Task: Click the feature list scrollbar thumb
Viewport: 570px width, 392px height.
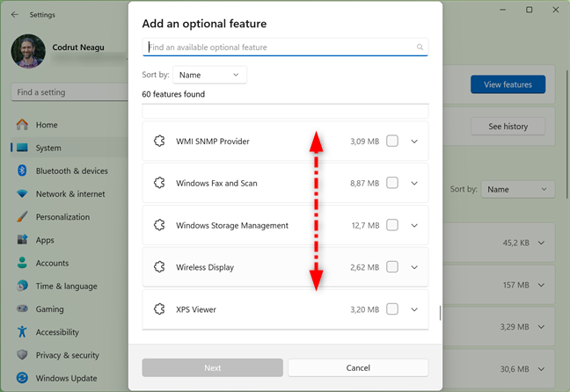Action: (x=440, y=313)
